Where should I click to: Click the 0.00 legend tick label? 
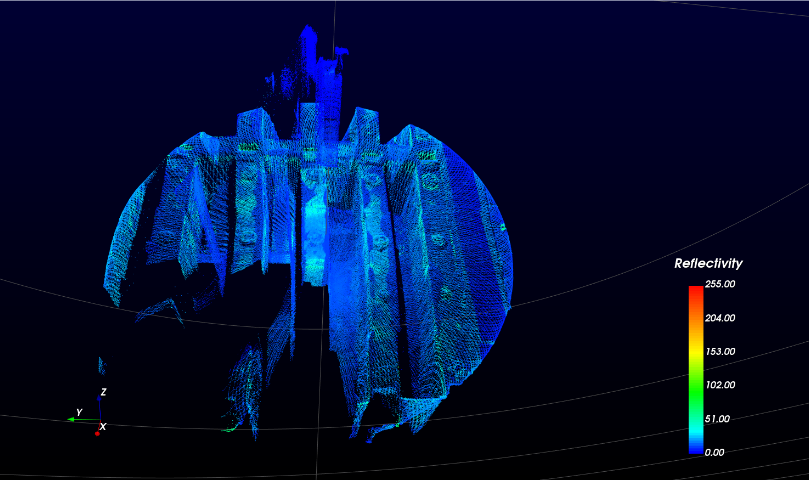[x=724, y=452]
